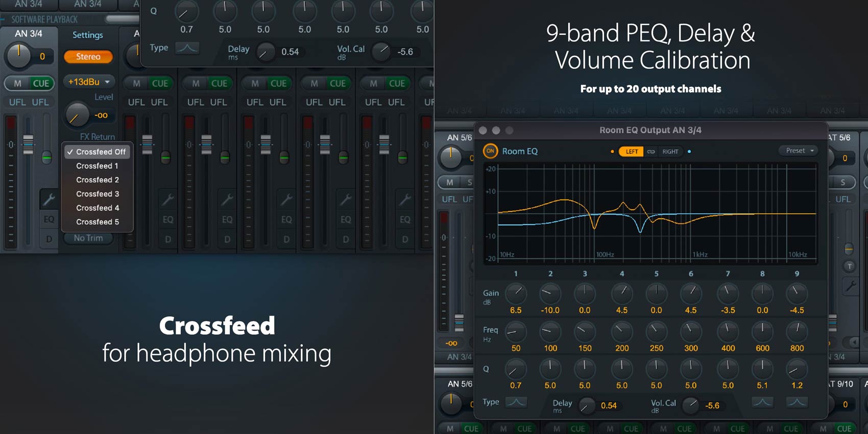The width and height of the screenshot is (868, 434).
Task: Click the No Trim button
Action: point(88,238)
